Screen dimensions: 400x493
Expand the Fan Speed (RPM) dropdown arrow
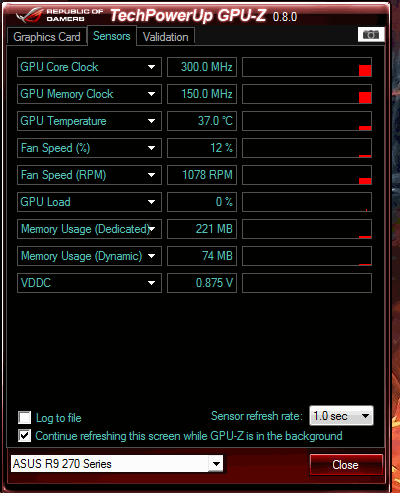pos(151,175)
